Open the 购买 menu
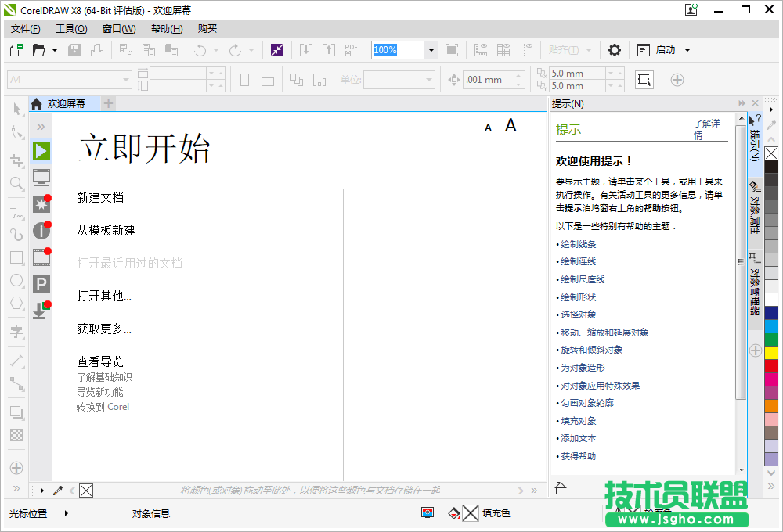The width and height of the screenshot is (783, 532). (x=207, y=29)
